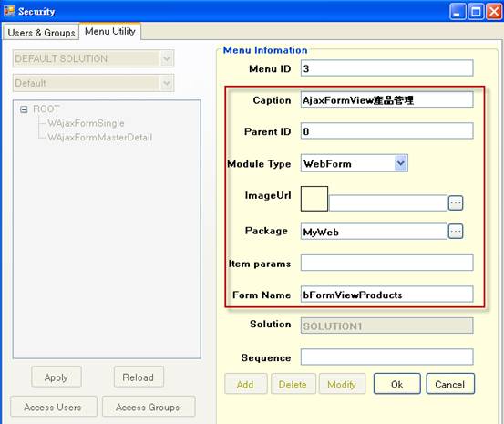Click the Security window title icon
The width and height of the screenshot is (504, 424).
tap(9, 11)
